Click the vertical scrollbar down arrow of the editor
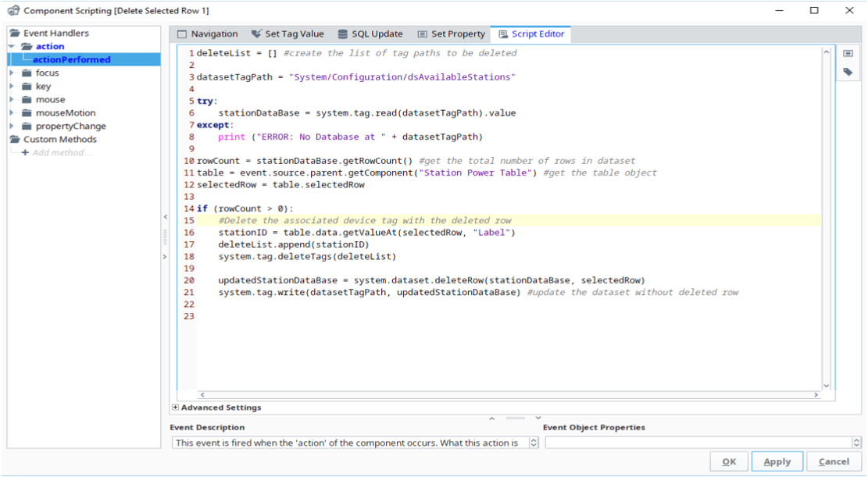 (x=827, y=386)
